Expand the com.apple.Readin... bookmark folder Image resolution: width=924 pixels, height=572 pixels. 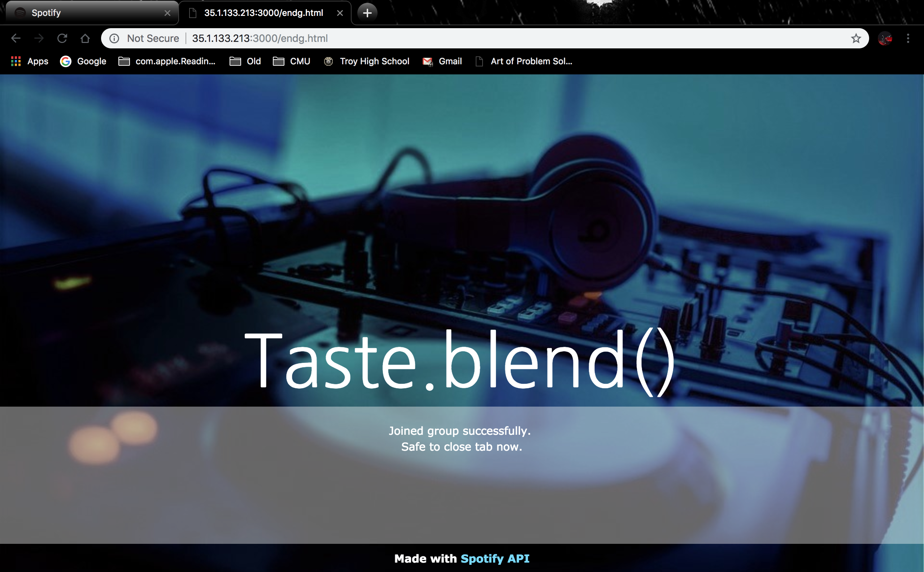[167, 61]
